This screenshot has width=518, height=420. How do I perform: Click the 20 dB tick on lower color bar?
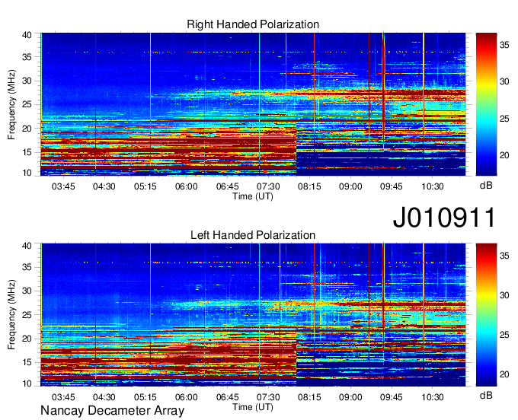[504, 374]
